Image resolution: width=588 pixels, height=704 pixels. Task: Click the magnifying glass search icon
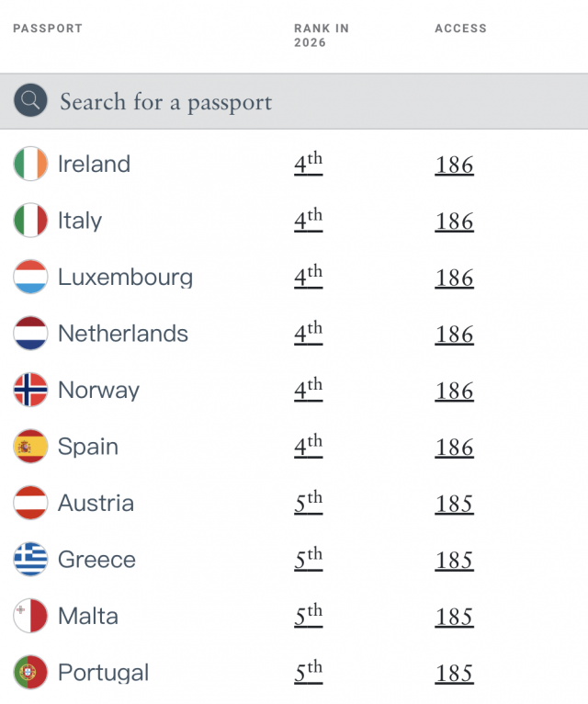click(30, 100)
